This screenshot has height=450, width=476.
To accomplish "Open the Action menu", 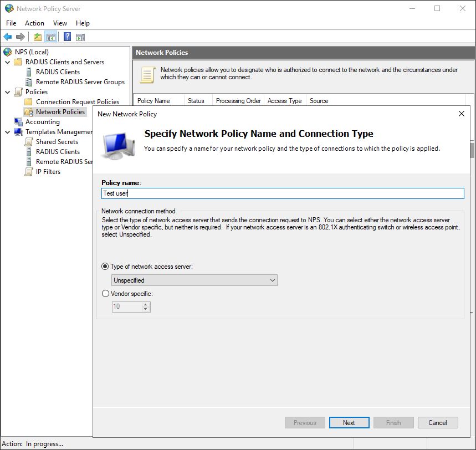I will (34, 23).
